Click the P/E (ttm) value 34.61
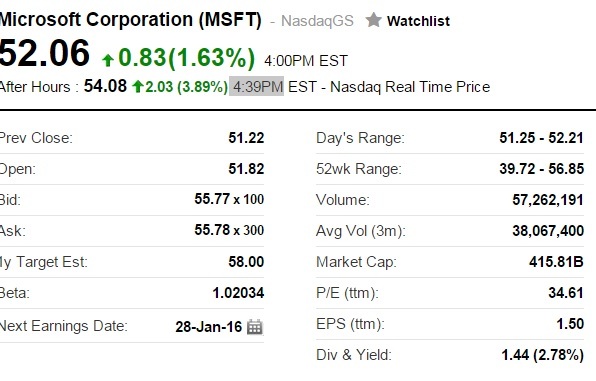This screenshot has width=596, height=381. click(566, 293)
